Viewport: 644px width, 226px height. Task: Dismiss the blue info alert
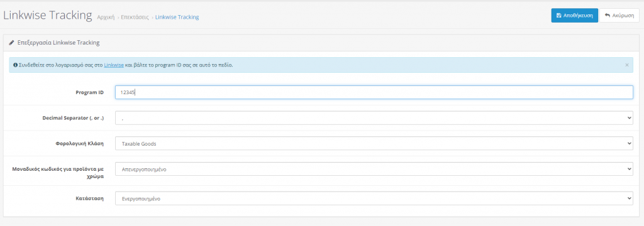click(x=627, y=65)
